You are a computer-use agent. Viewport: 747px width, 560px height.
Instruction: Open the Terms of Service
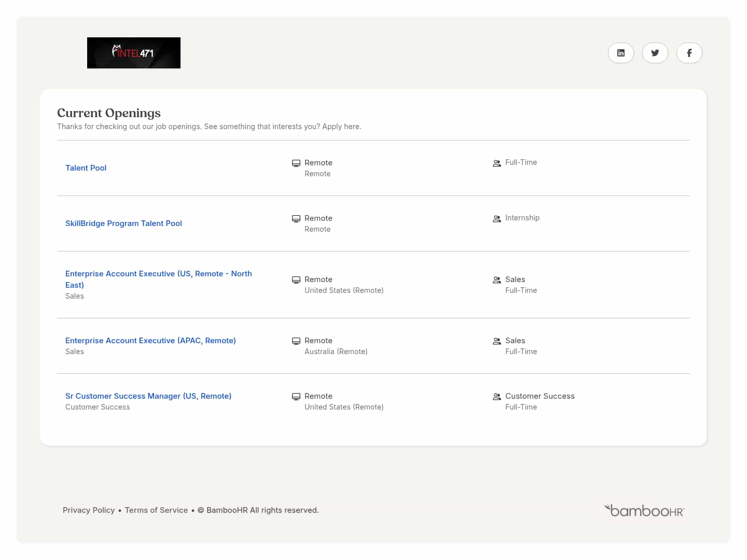point(156,510)
